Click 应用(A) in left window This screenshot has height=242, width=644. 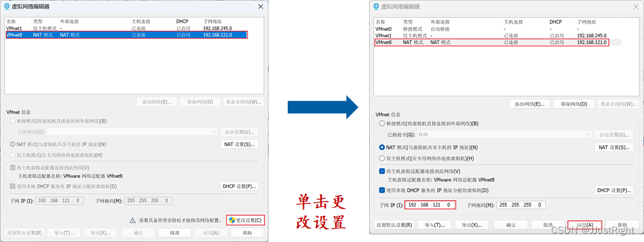click(x=211, y=232)
